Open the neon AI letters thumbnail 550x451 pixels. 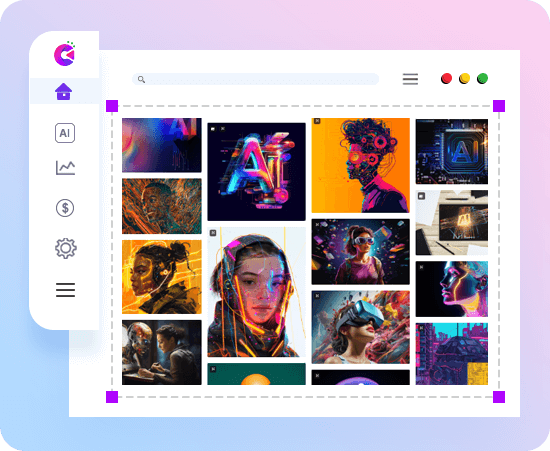(x=256, y=172)
